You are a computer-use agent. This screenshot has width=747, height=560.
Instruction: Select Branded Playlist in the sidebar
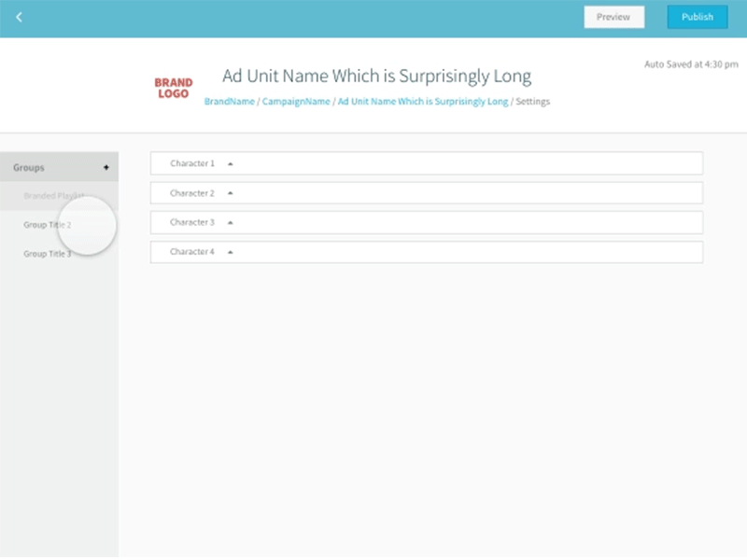51,195
